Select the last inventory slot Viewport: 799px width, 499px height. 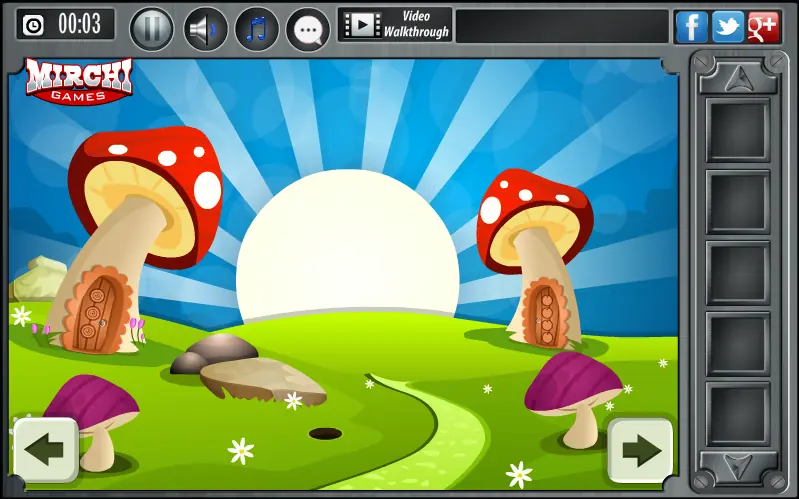(737, 414)
